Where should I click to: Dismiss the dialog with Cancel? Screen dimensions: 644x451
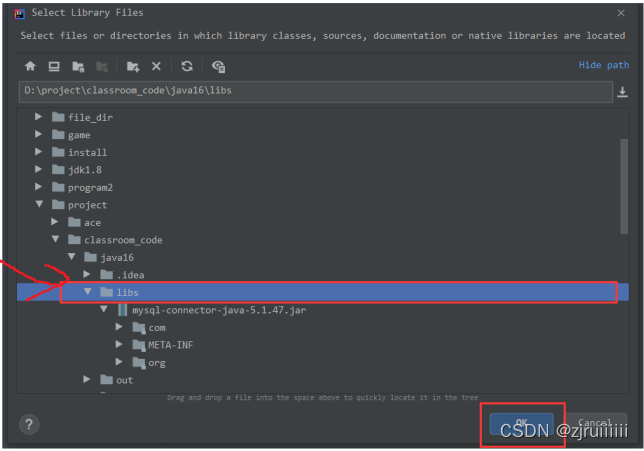[595, 423]
